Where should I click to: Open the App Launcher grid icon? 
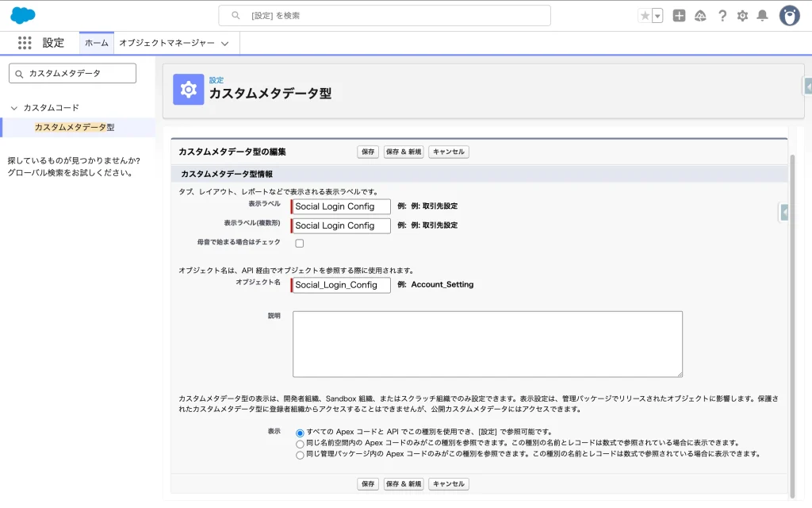coord(25,43)
